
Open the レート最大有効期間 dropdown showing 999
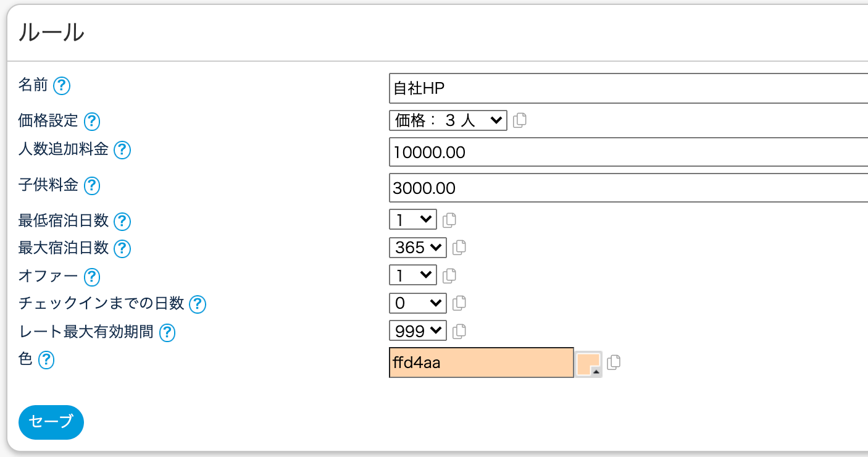(417, 331)
